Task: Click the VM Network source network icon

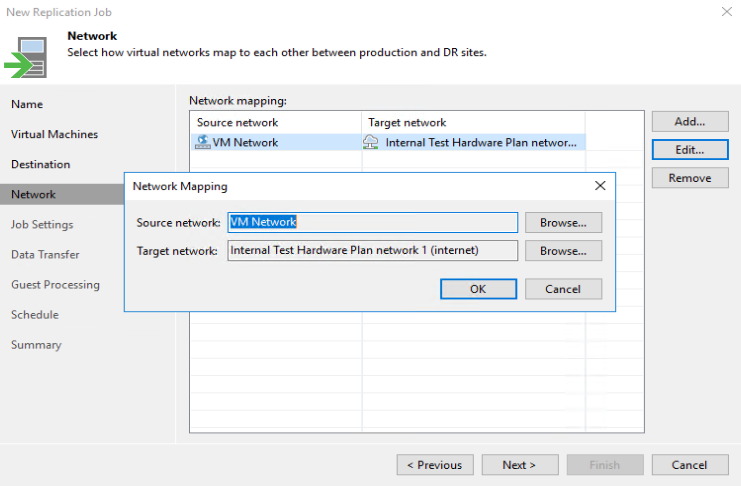Action: pos(203,142)
